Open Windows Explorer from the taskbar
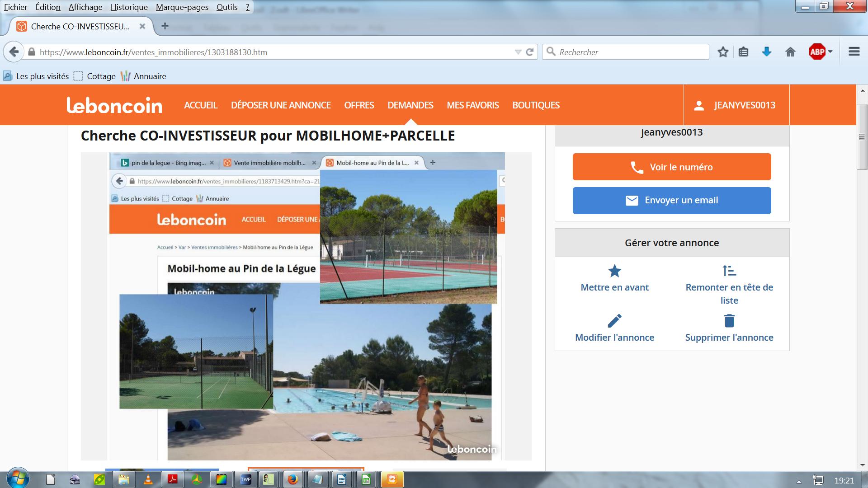Screen dimensions: 868x488 pos(124,479)
